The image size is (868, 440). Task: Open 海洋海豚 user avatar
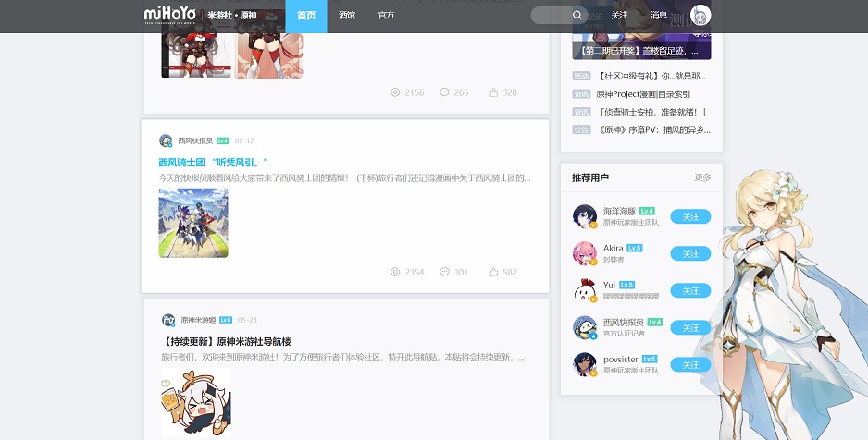585,216
